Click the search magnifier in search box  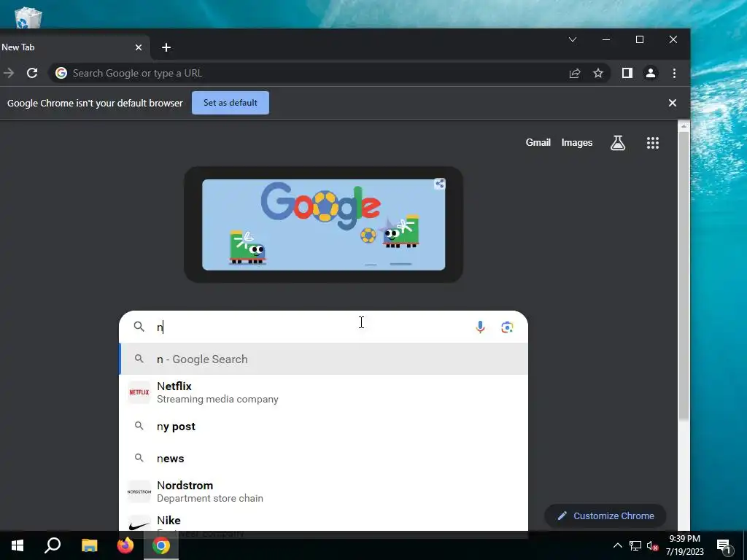pos(139,327)
